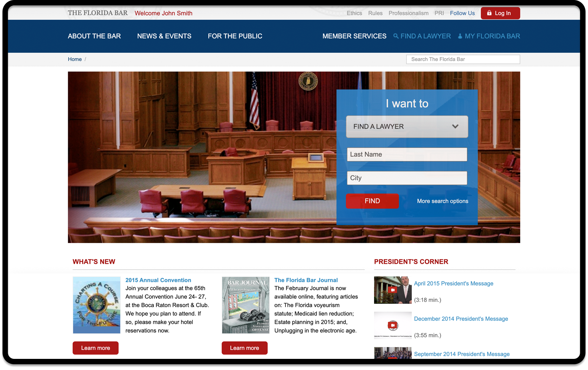Viewport: 588px width, 370px height.
Task: Focus the Search The Florida Bar field
Action: [463, 59]
